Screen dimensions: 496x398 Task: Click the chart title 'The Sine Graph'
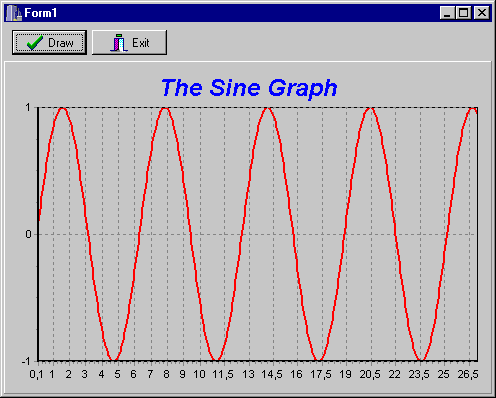pos(249,88)
